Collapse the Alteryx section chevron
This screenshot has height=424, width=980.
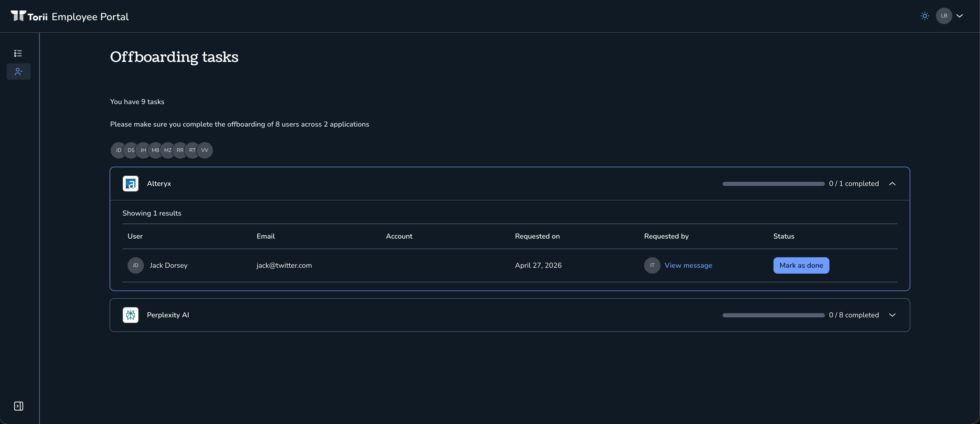click(892, 184)
